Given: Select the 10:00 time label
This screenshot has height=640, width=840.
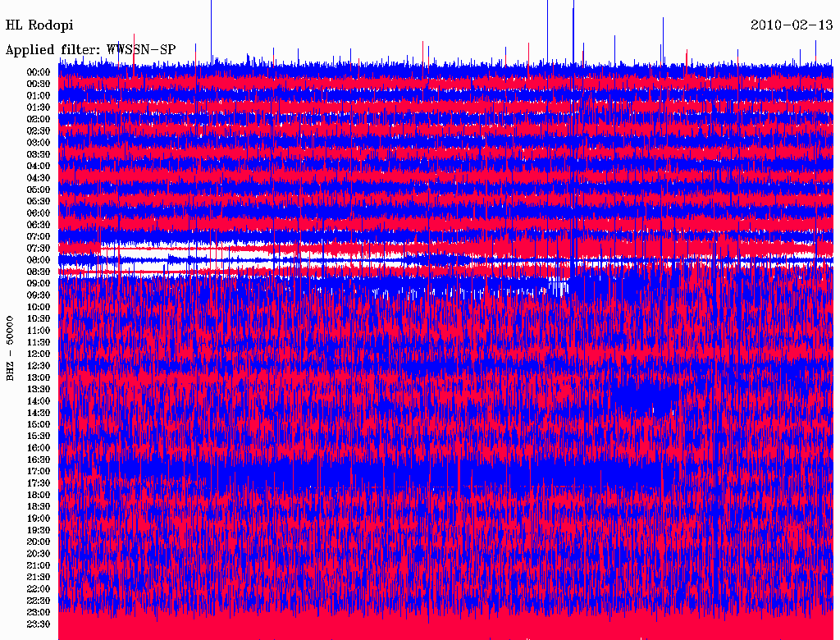Looking at the screenshot, I should [x=39, y=307].
